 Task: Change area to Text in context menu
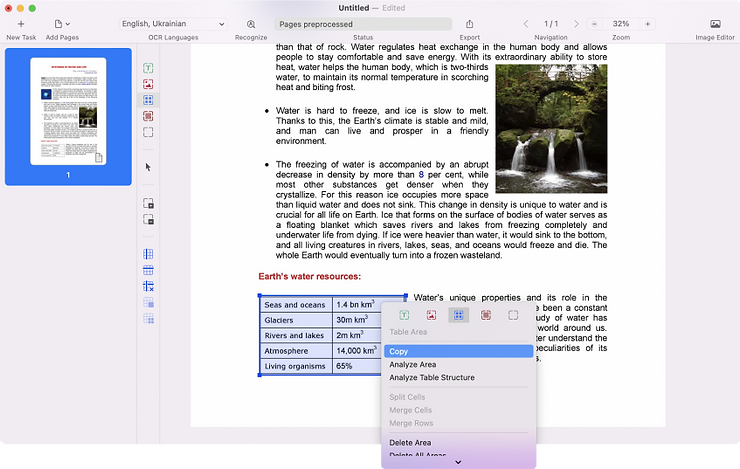(x=404, y=315)
